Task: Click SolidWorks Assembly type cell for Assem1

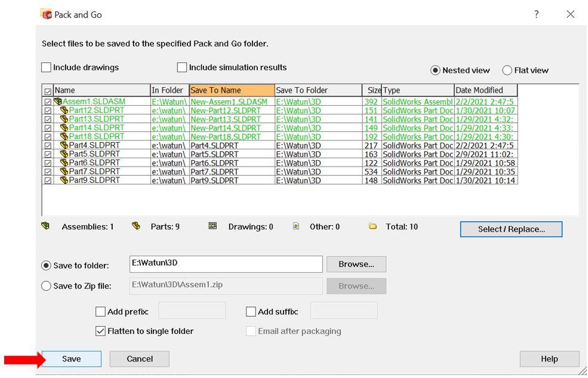Action: click(418, 102)
